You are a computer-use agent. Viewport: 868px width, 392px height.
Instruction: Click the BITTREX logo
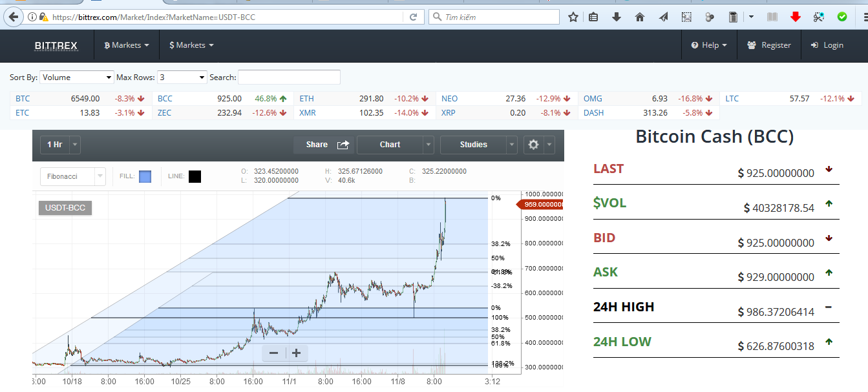(x=56, y=45)
